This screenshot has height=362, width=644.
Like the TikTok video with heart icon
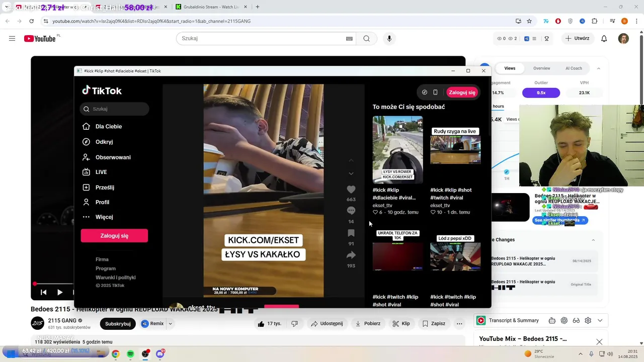[351, 190]
